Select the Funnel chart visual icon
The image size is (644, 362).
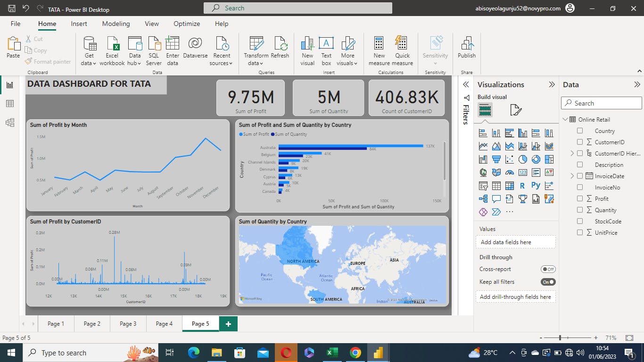click(496, 159)
